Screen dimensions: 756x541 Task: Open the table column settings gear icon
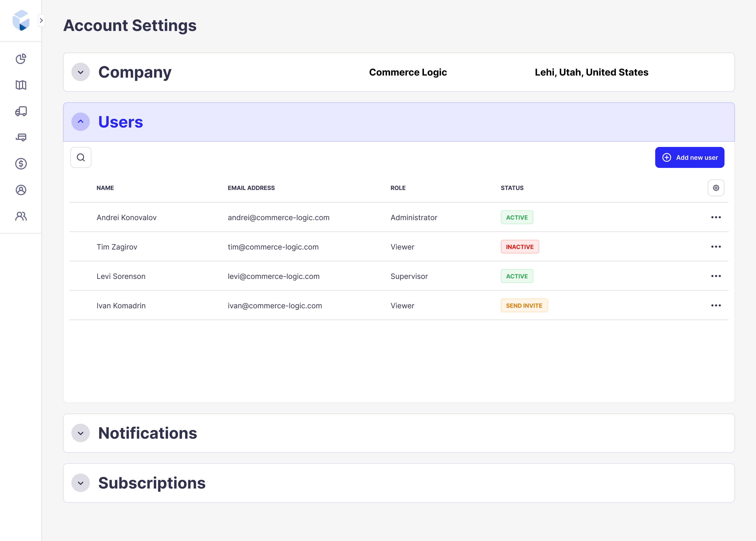pyautogui.click(x=716, y=188)
